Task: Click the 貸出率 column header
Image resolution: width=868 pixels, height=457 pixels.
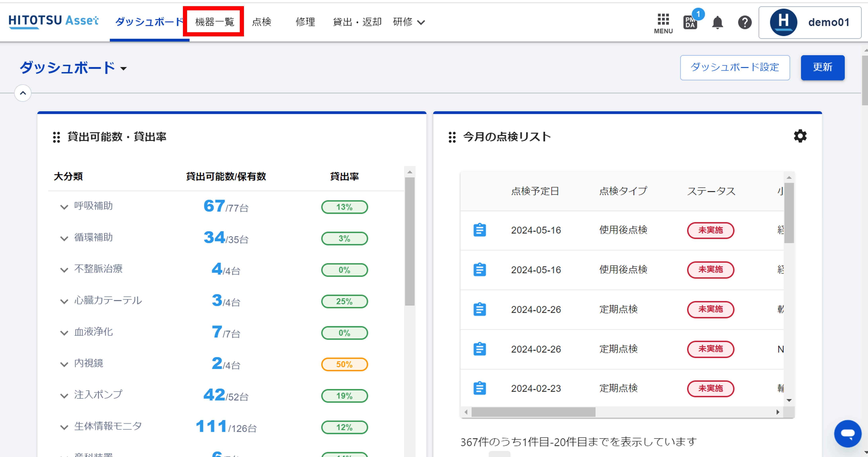Action: pos(344,176)
